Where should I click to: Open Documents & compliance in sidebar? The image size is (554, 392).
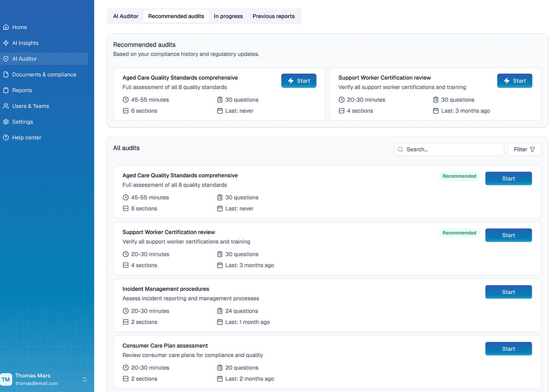44,74
